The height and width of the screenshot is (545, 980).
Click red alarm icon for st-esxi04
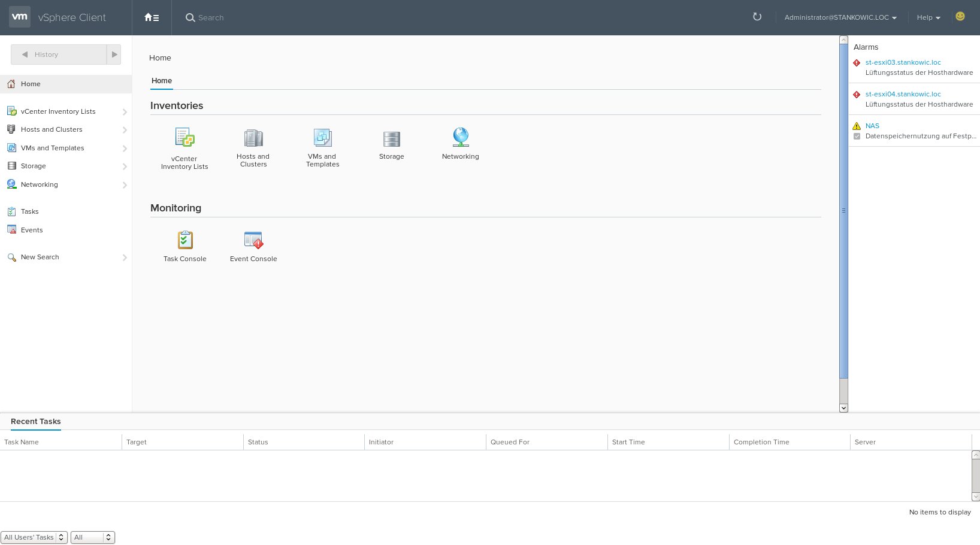pyautogui.click(x=857, y=94)
